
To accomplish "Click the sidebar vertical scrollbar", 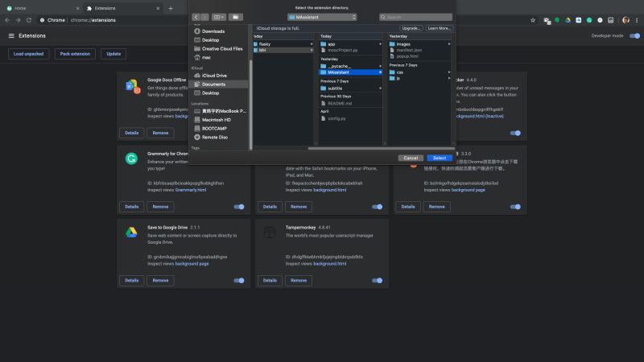I will pos(250,105).
